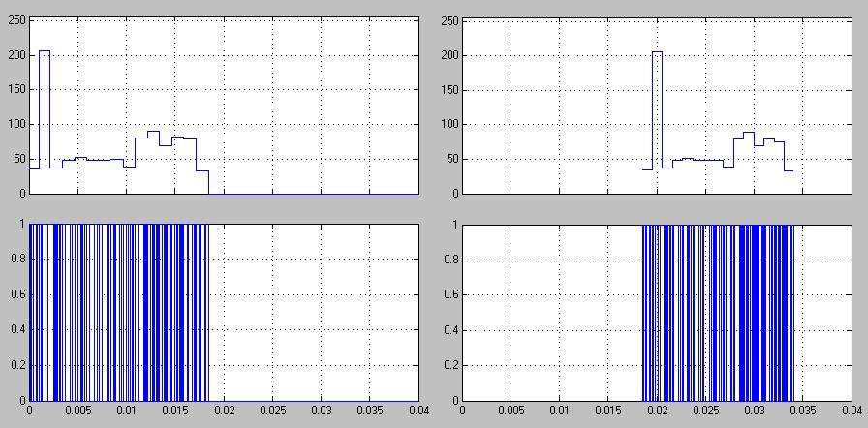Click the 0.02 x-axis label under the lower-left plot

pyautogui.click(x=224, y=411)
